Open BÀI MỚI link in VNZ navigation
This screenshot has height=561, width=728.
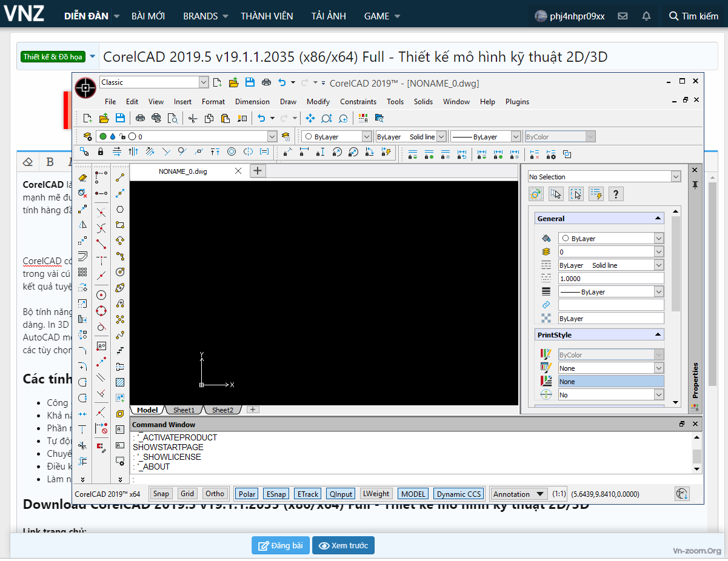[148, 16]
